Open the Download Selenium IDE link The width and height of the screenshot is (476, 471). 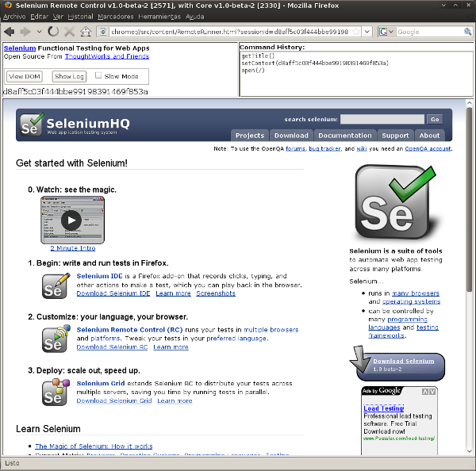[x=113, y=293]
